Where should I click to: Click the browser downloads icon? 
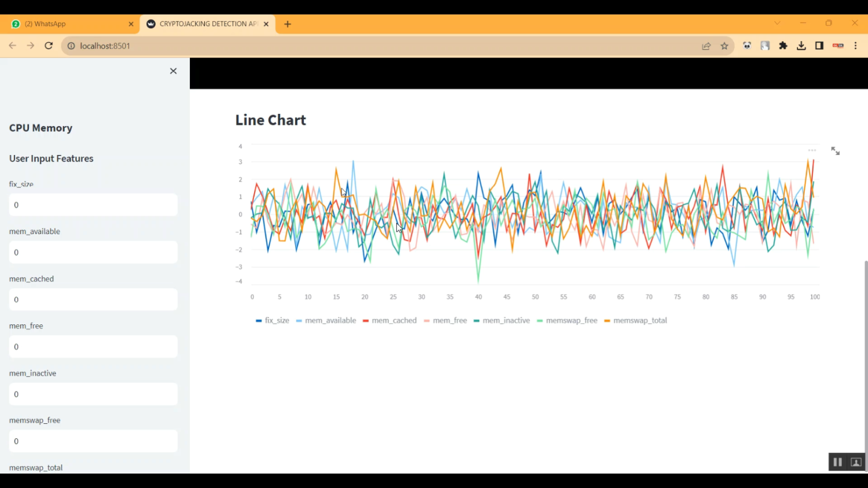click(x=801, y=46)
